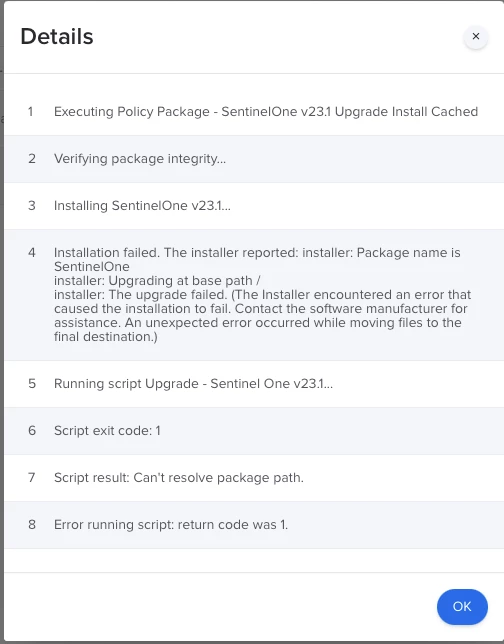Image resolution: width=504 pixels, height=644 pixels.
Task: Click line number 2 in the log
Action: pos(32,159)
